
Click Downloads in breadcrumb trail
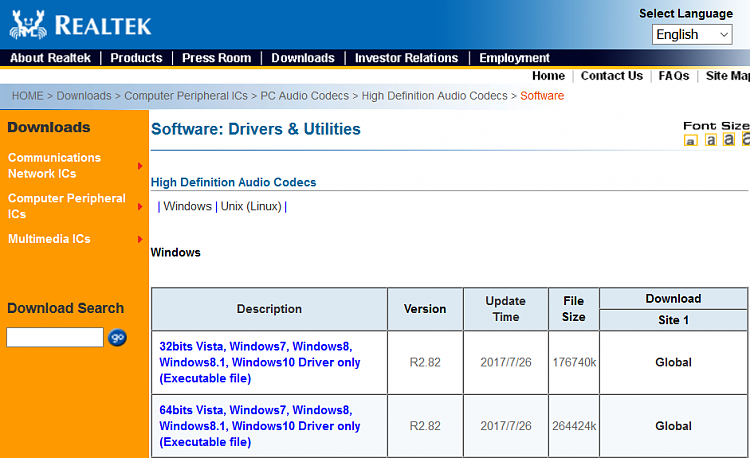(x=84, y=96)
